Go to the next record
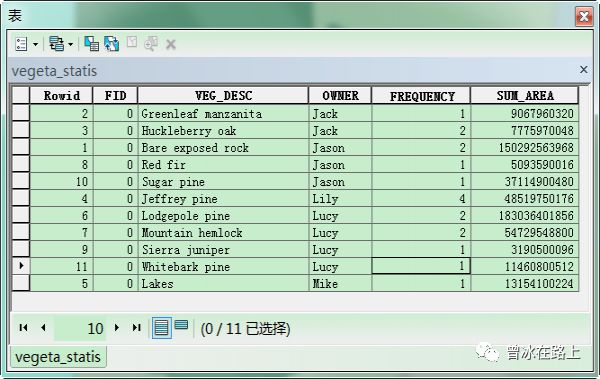This screenshot has height=379, width=600. (x=117, y=328)
